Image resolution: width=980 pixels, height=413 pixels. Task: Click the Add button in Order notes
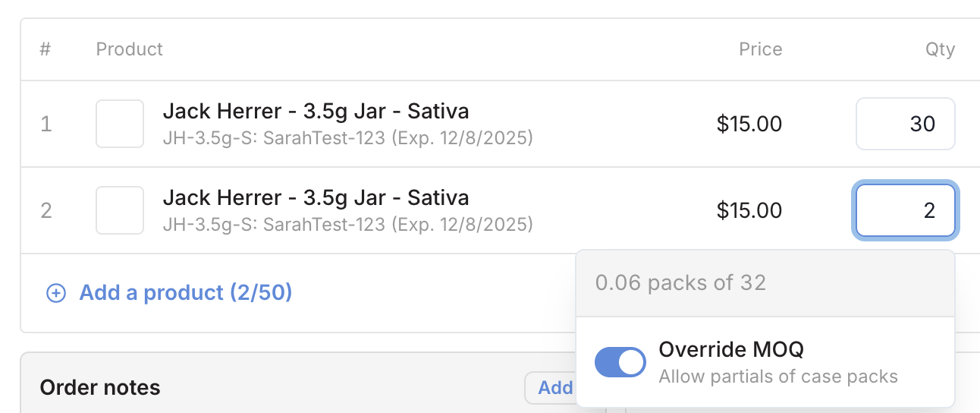(554, 388)
